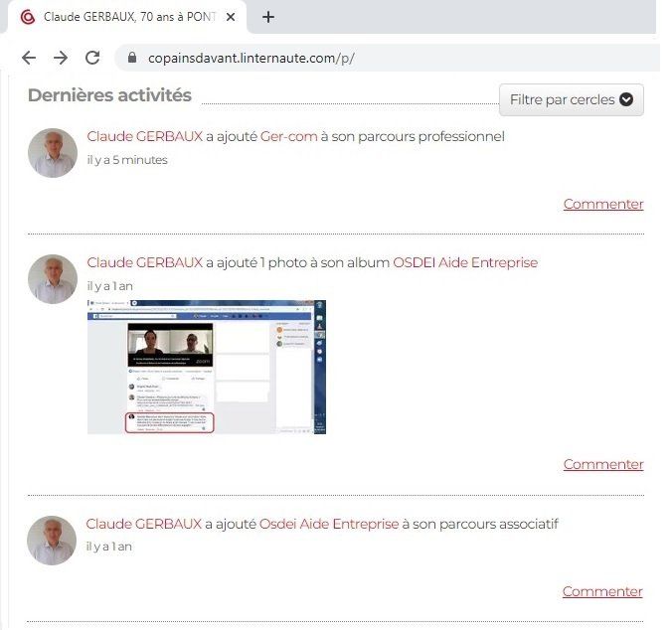Open the shared album photo thumbnail
Viewport: 672px width, 630px height.
click(x=207, y=367)
